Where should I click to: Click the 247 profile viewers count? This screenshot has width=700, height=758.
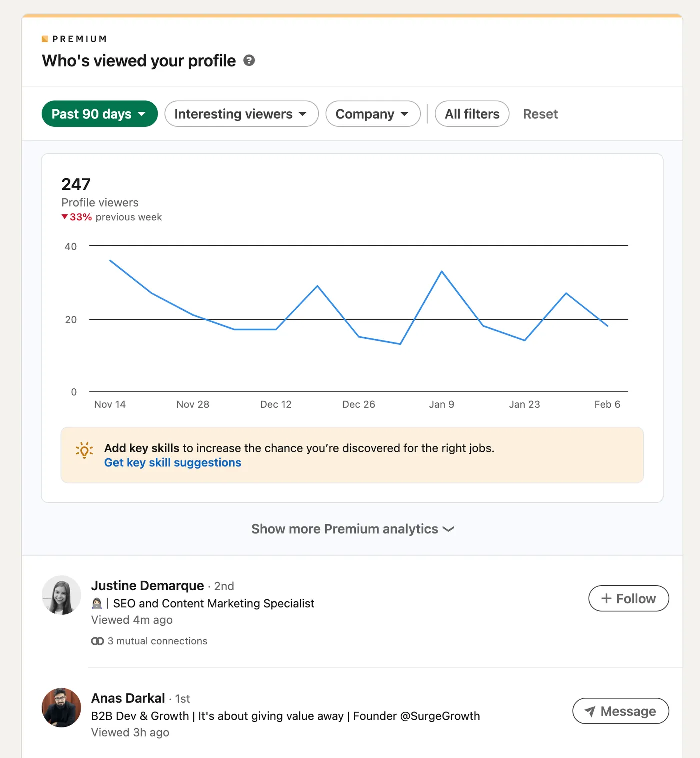[76, 184]
